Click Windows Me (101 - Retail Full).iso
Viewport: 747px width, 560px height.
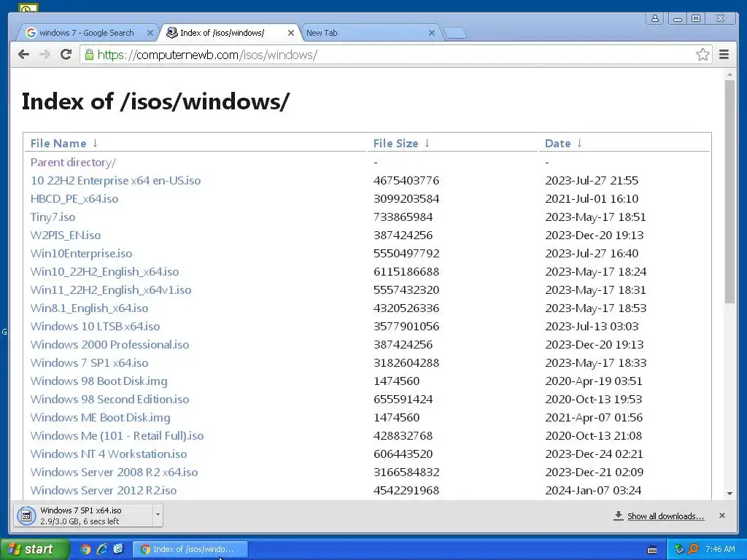117,436
